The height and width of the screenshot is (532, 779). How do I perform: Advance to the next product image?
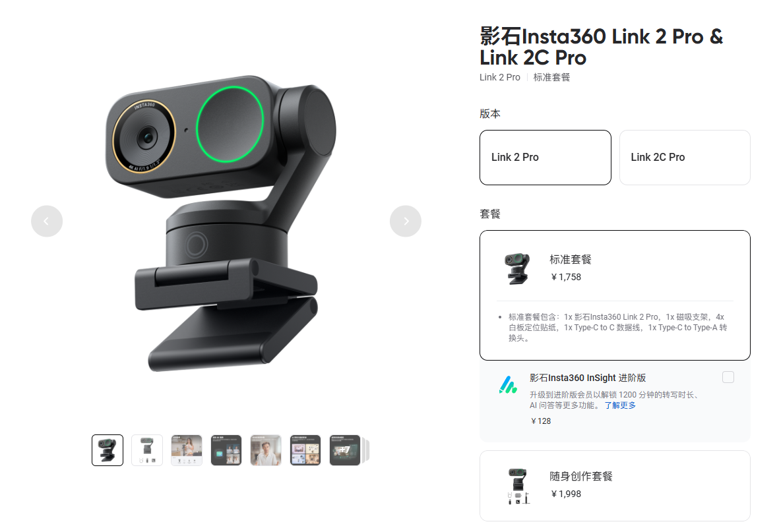tap(406, 221)
